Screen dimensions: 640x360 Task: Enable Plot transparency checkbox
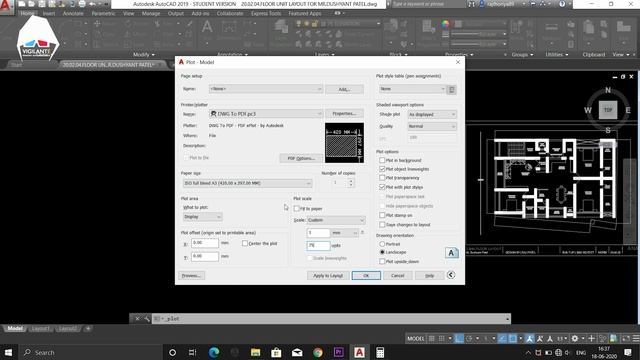[x=382, y=178]
